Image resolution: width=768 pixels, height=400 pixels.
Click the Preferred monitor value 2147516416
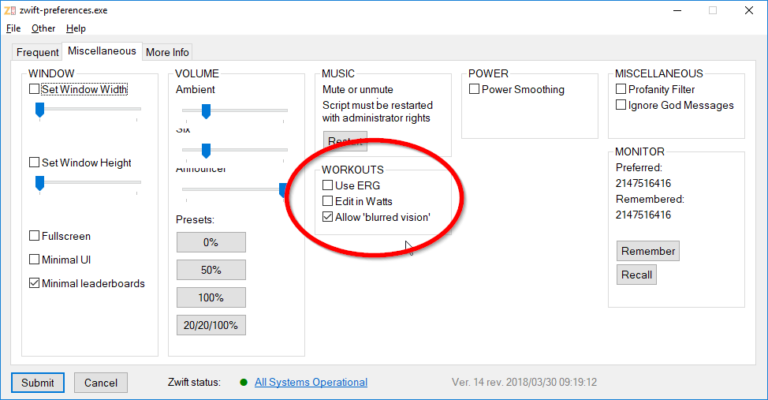click(643, 183)
